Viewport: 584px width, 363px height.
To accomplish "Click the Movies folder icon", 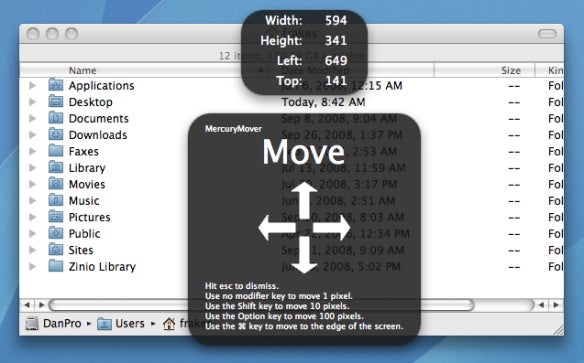I will coord(55,184).
